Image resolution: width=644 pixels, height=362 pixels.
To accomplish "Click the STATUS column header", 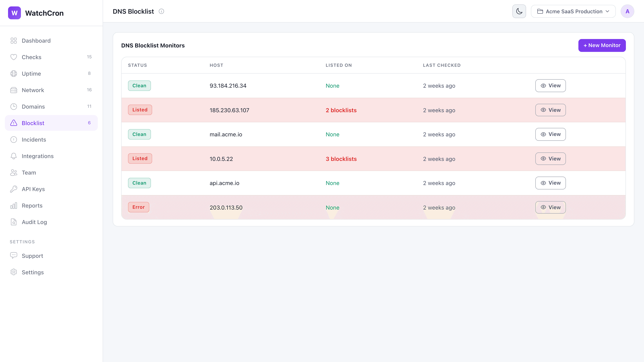I will [x=137, y=65].
